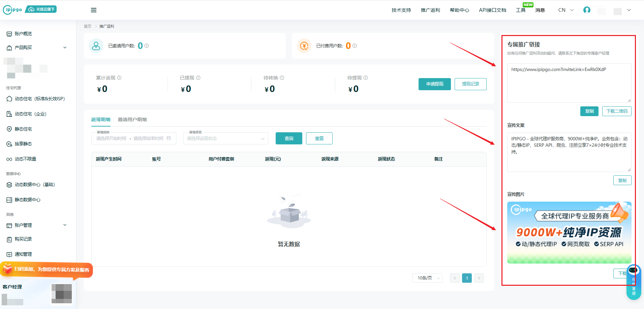
Task: Copy the 宣传文案 text with 复制
Action: click(622, 180)
